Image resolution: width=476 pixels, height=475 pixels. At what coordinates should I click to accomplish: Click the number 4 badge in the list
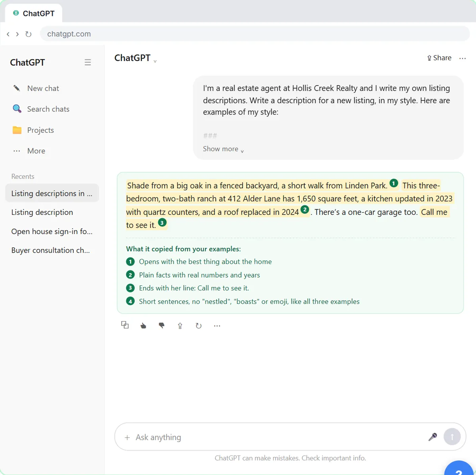(x=130, y=301)
